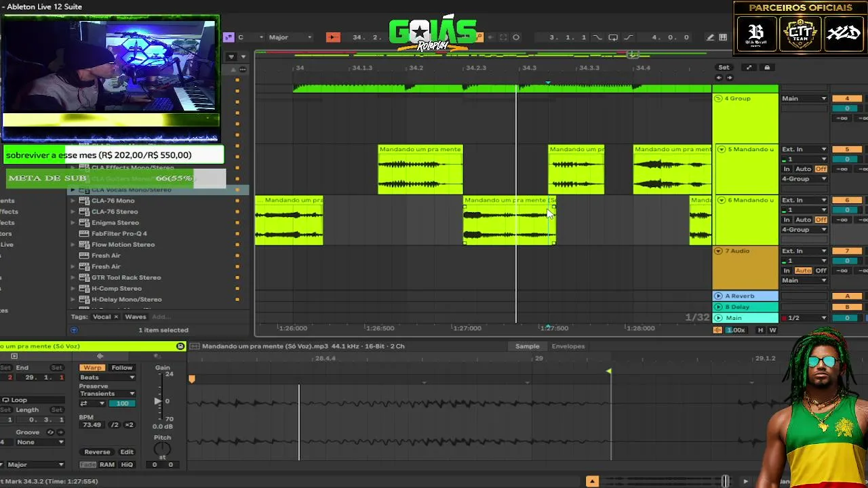Jump to previous locator arrow
Viewport: 868px width, 488px height.
pos(719,77)
